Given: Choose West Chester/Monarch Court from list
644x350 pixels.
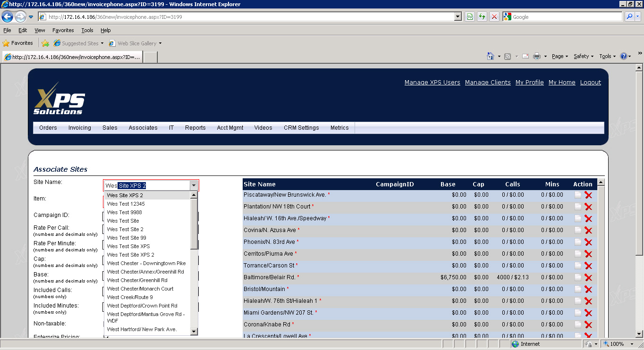Looking at the screenshot, I should 140,289.
